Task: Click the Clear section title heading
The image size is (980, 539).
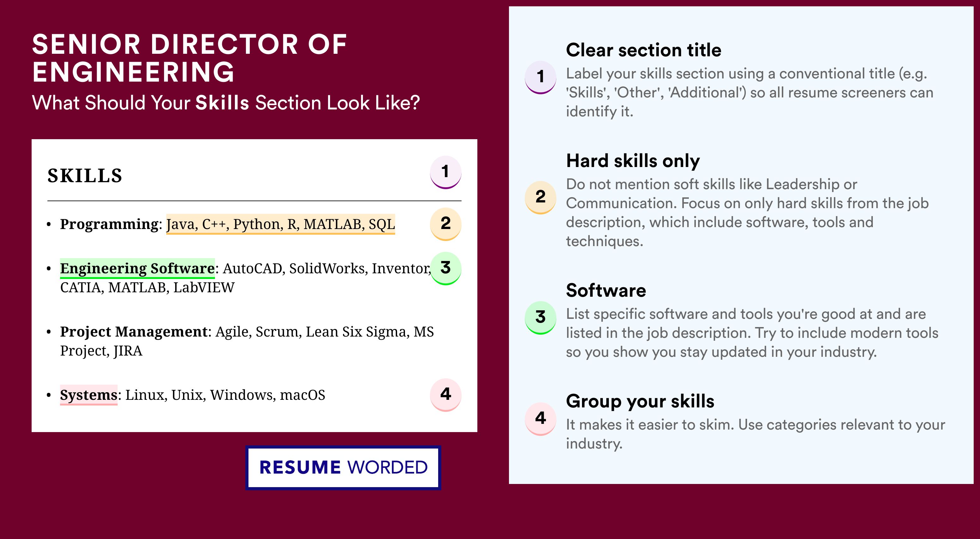Action: tap(643, 50)
